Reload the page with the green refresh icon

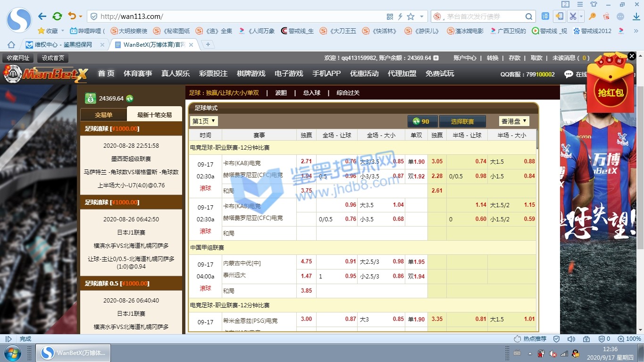(x=57, y=17)
